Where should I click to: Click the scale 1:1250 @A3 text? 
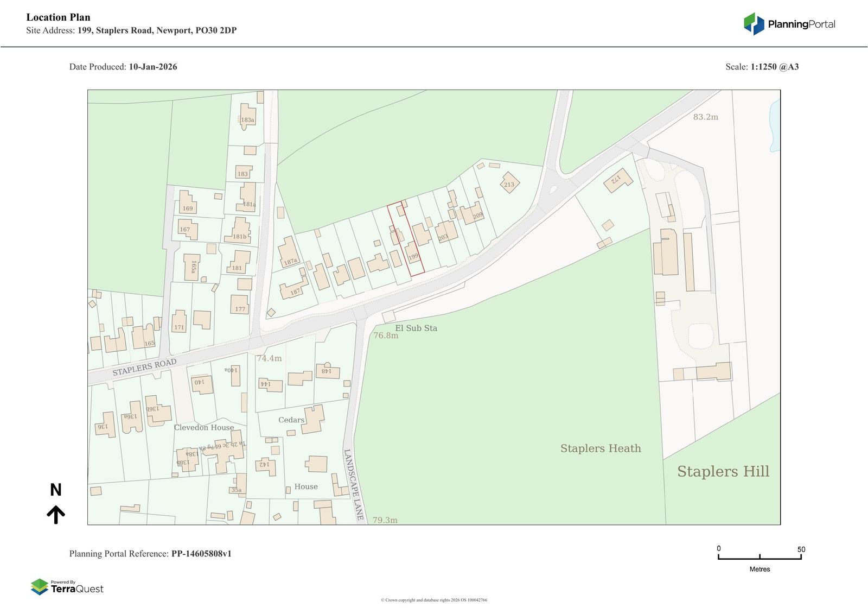[774, 67]
